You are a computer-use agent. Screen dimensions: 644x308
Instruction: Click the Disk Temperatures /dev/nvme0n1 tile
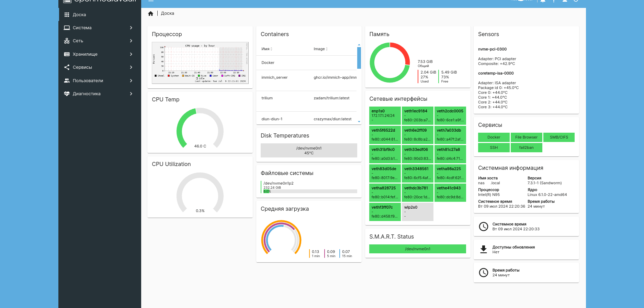(x=309, y=151)
